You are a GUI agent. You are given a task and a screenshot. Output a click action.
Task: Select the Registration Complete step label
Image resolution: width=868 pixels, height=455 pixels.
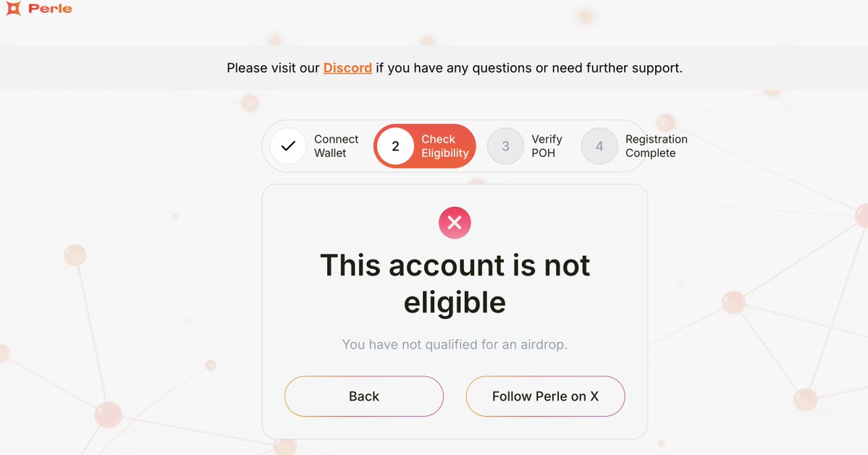coord(656,146)
